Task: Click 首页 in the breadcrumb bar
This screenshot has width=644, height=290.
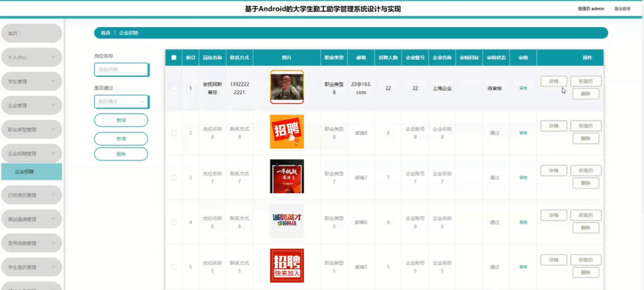Action: pyautogui.click(x=106, y=33)
